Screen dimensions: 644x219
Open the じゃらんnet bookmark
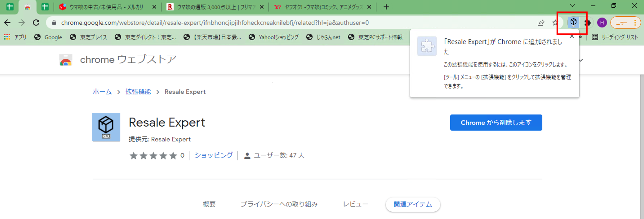point(323,37)
